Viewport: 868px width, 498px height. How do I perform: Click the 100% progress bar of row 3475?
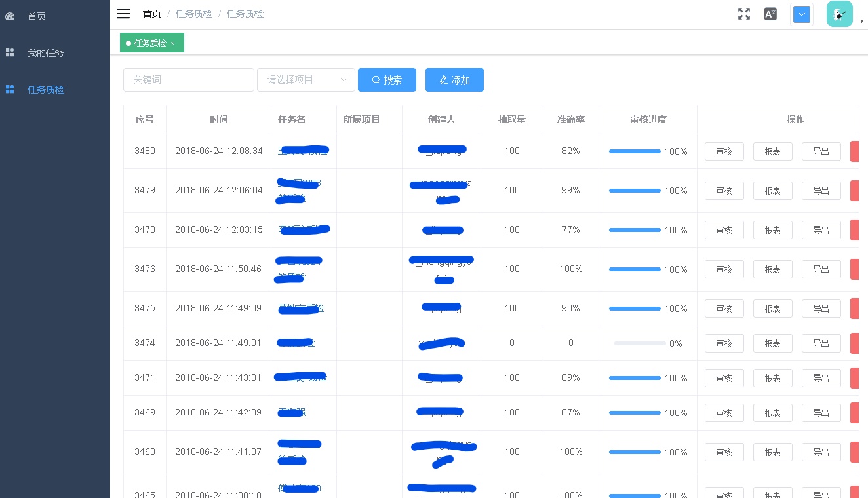tap(635, 309)
